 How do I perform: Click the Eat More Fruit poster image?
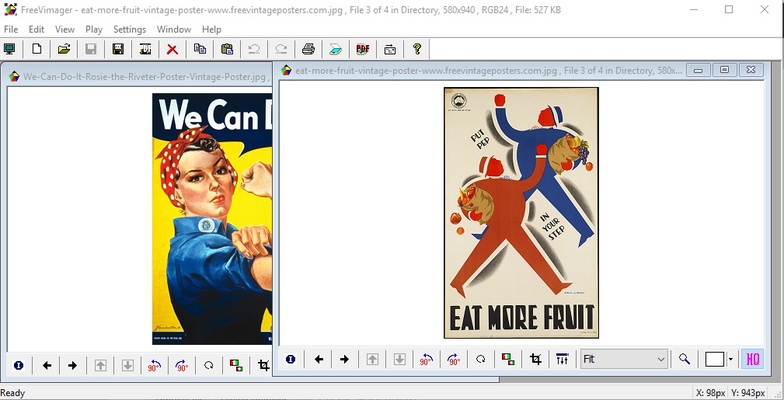(521, 213)
